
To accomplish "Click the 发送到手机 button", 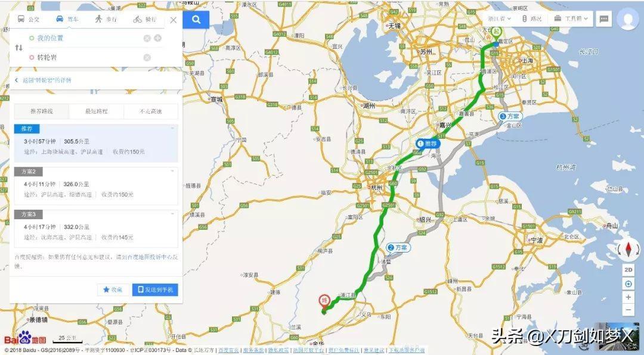I will click(155, 289).
